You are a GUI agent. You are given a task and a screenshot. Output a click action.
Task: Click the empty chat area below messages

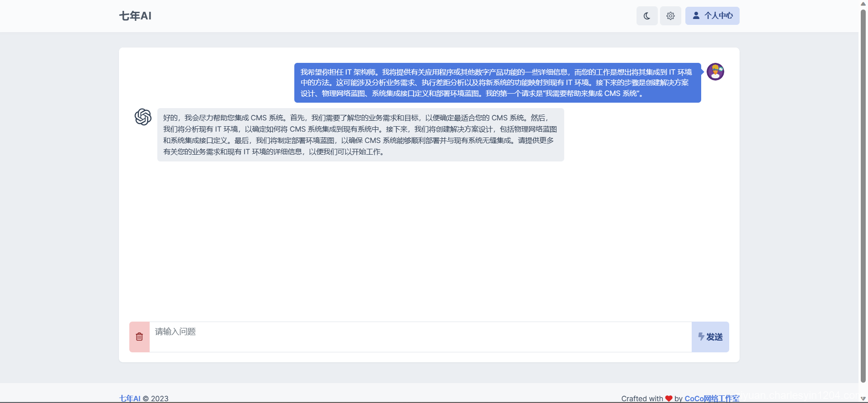[429, 240]
